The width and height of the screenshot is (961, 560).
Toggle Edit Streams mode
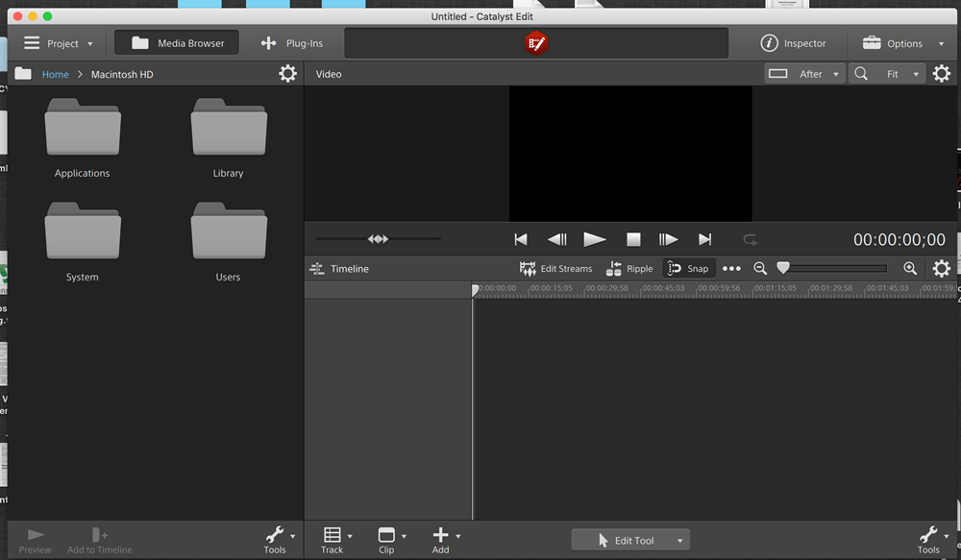pyautogui.click(x=555, y=268)
